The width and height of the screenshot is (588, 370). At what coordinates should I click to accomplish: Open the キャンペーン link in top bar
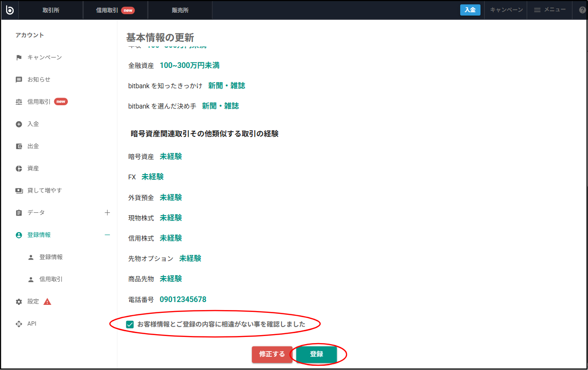(506, 10)
